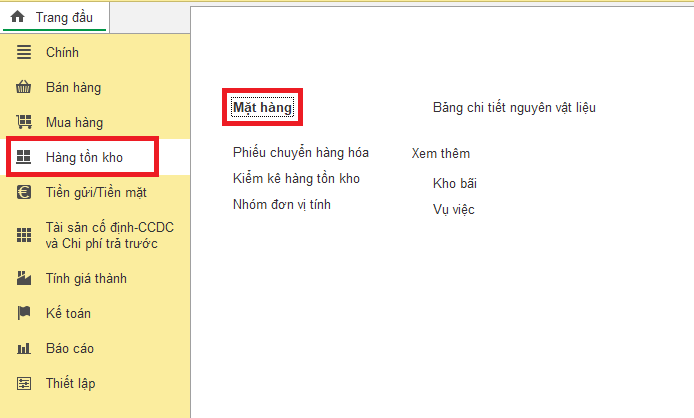This screenshot has width=694, height=418.
Task: Click the Kế toán flag icon
Action: (24, 313)
